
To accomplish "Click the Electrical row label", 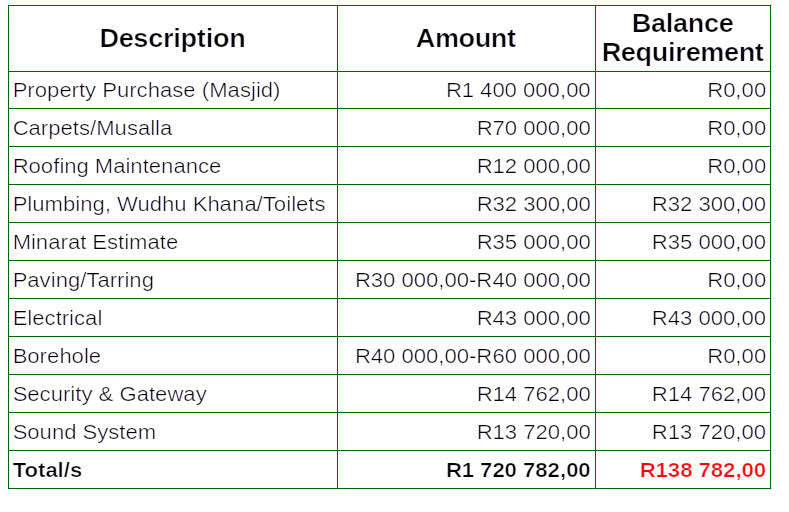I will (x=58, y=318).
